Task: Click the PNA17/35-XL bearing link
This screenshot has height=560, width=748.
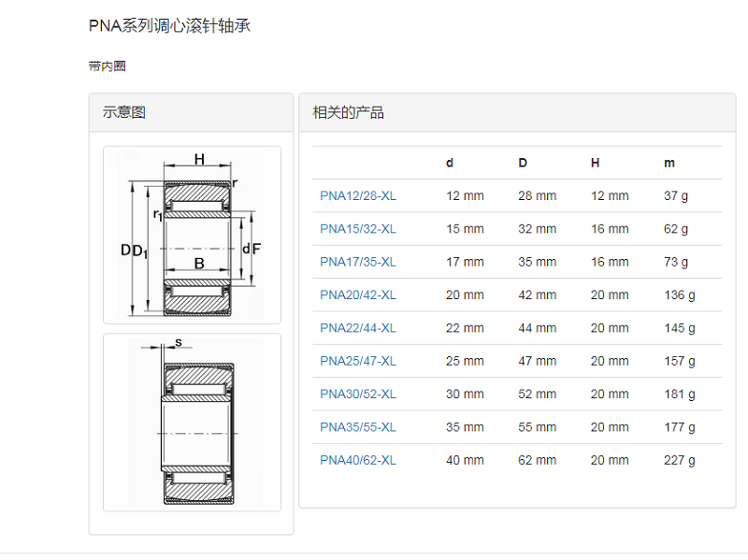Action: tap(357, 262)
